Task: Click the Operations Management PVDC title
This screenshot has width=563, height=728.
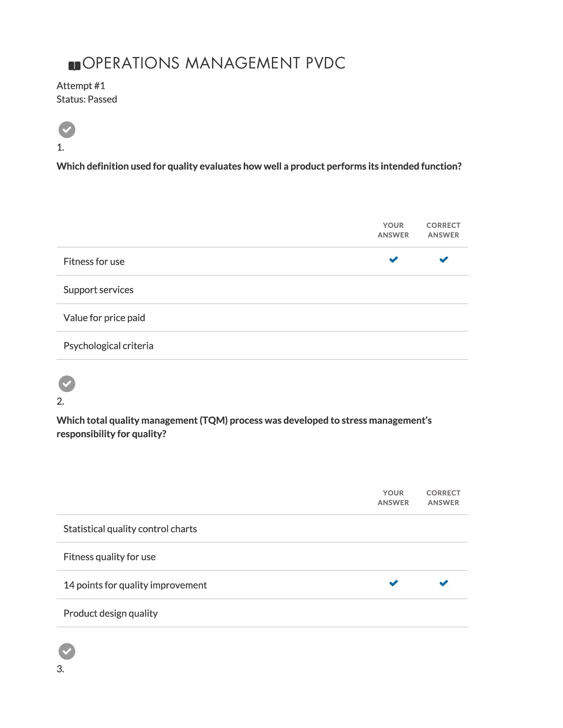Action: [214, 63]
